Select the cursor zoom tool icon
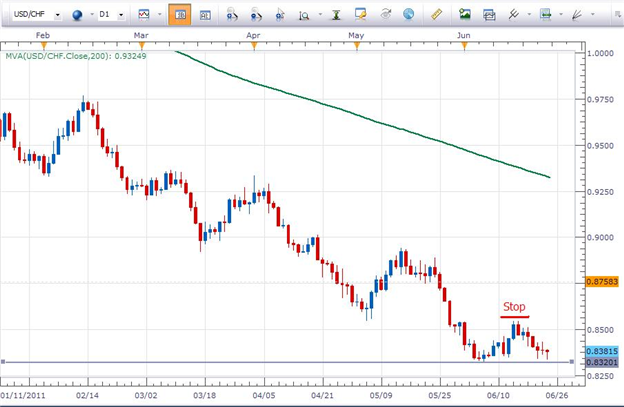 click(x=280, y=15)
